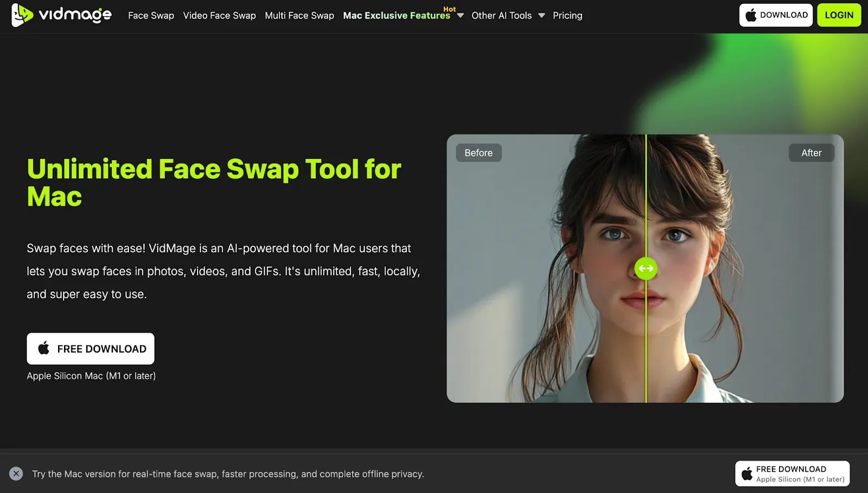Click the Vidmage wordmark text
The width and height of the screenshot is (868, 493).
click(75, 15)
